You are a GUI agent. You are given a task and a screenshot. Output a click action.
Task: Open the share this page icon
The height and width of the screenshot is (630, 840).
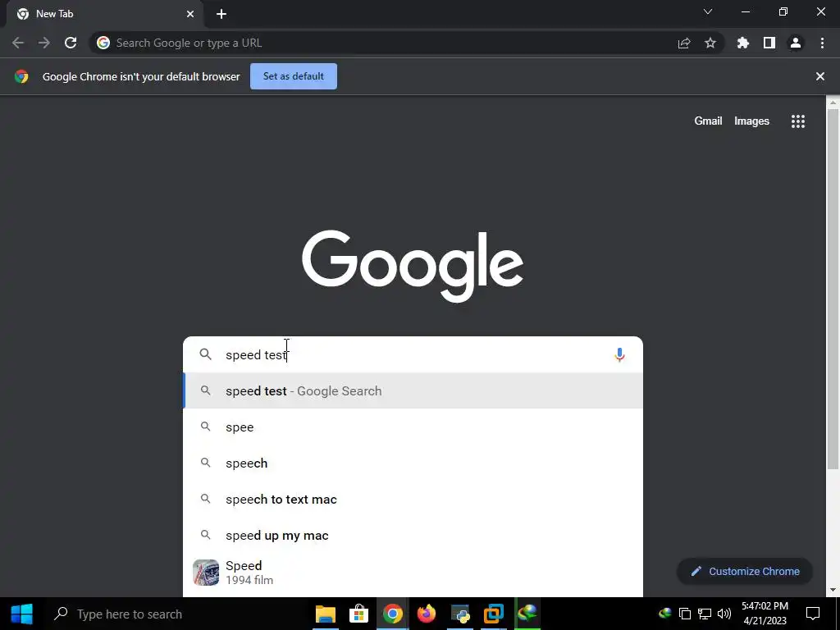click(x=684, y=43)
